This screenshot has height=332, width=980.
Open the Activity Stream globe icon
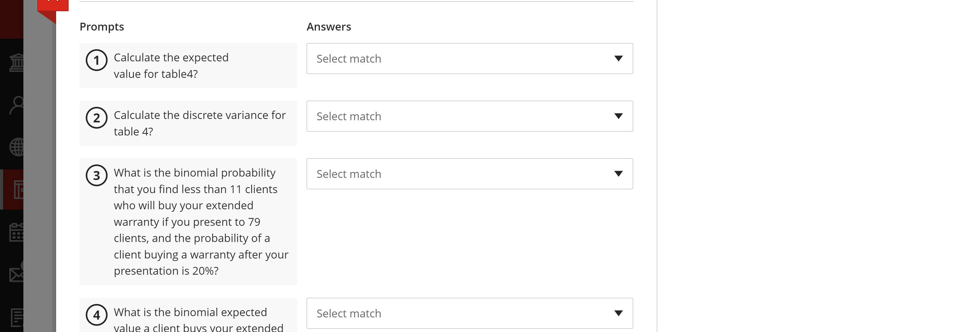[17, 147]
